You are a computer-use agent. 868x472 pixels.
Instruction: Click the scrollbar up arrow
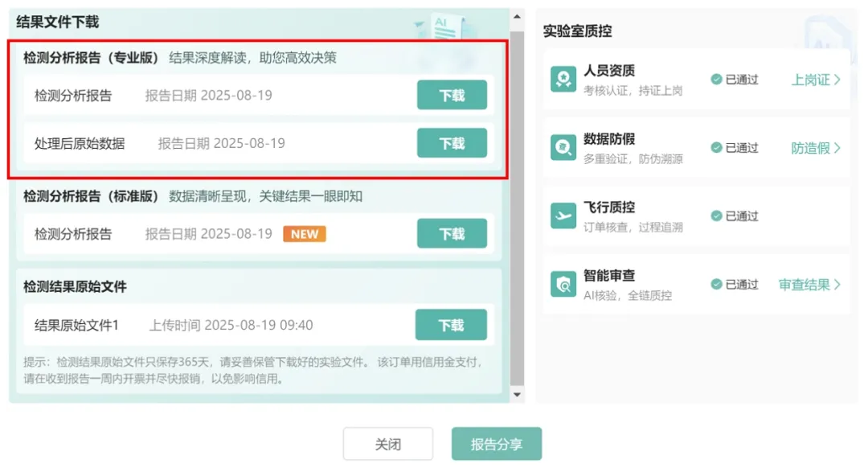(x=517, y=18)
